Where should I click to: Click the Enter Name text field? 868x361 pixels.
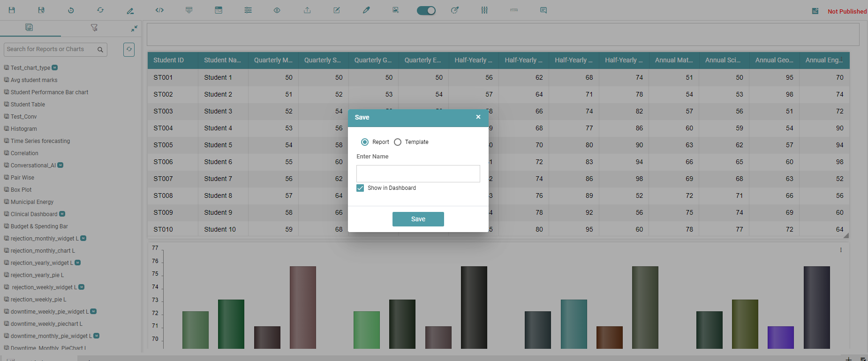418,173
